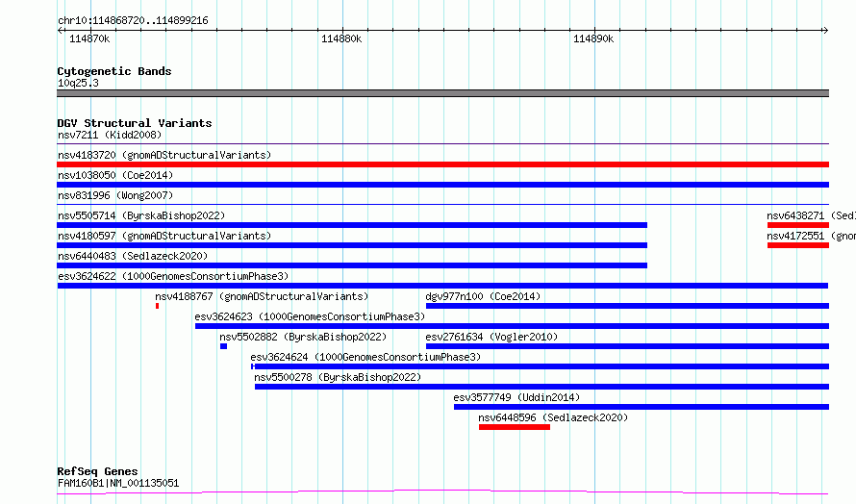Image resolution: width=856 pixels, height=504 pixels.
Task: Click nsv5505714 (ByrskaBishop2022) label
Action: coord(141,215)
